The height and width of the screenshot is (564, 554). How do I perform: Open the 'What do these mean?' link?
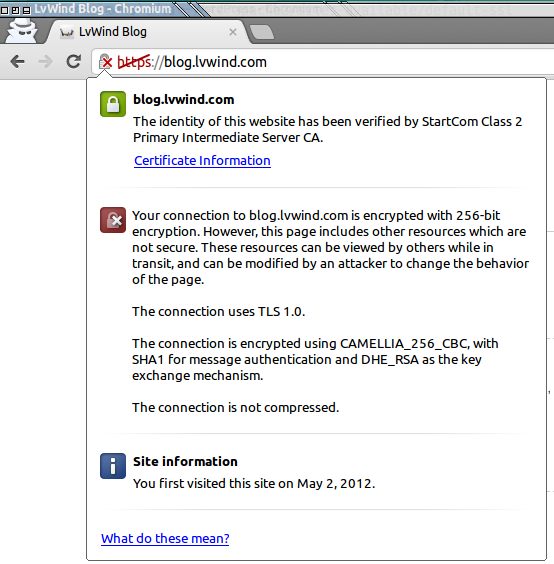(x=165, y=538)
